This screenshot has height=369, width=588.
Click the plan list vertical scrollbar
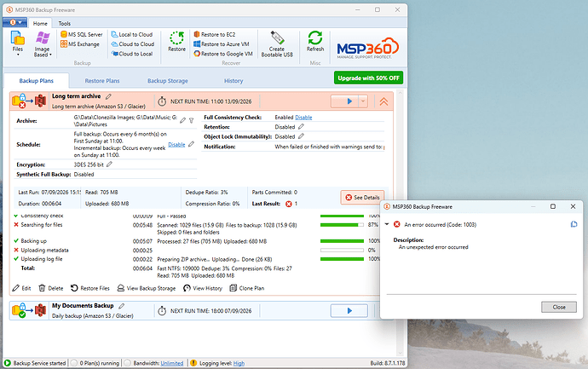click(400, 223)
